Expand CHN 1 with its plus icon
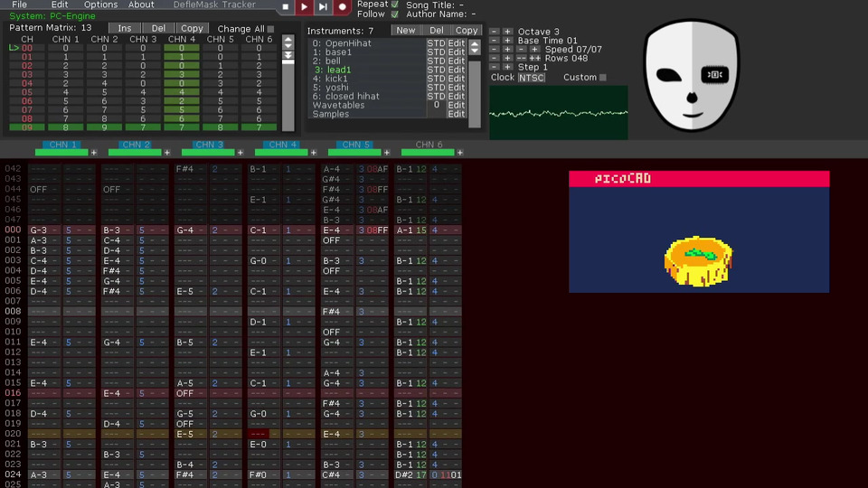This screenshot has width=868, height=488. pyautogui.click(x=93, y=153)
